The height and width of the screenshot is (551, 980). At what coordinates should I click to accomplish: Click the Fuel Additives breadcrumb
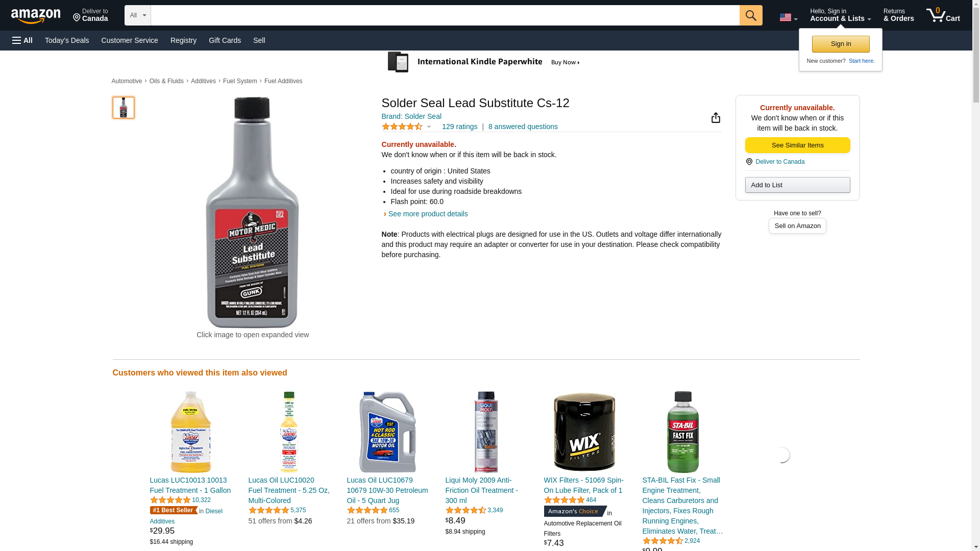click(x=283, y=81)
